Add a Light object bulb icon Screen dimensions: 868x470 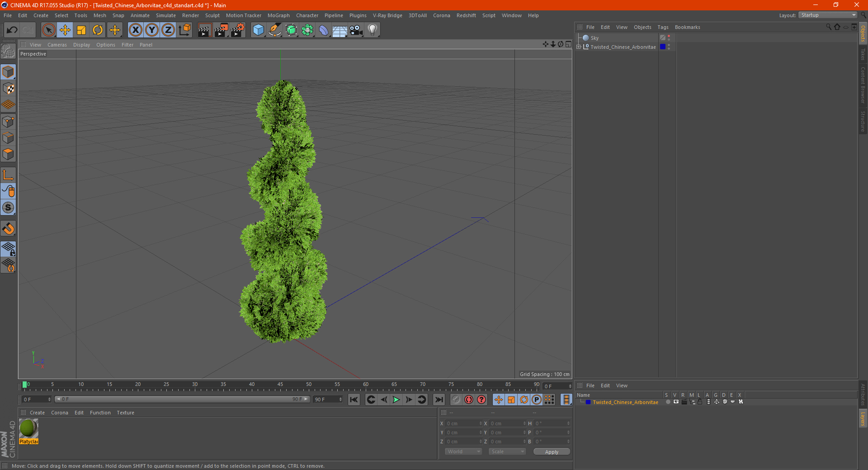click(x=373, y=30)
